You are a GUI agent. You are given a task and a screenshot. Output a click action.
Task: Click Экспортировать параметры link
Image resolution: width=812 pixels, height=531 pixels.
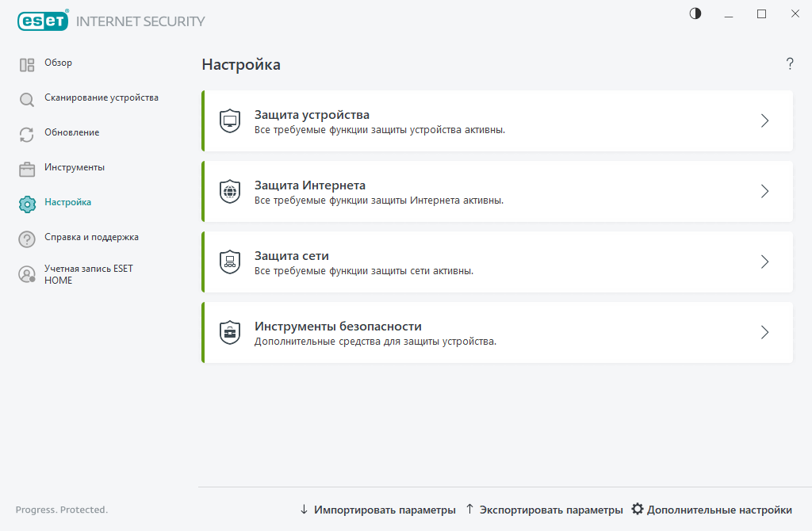click(551, 510)
